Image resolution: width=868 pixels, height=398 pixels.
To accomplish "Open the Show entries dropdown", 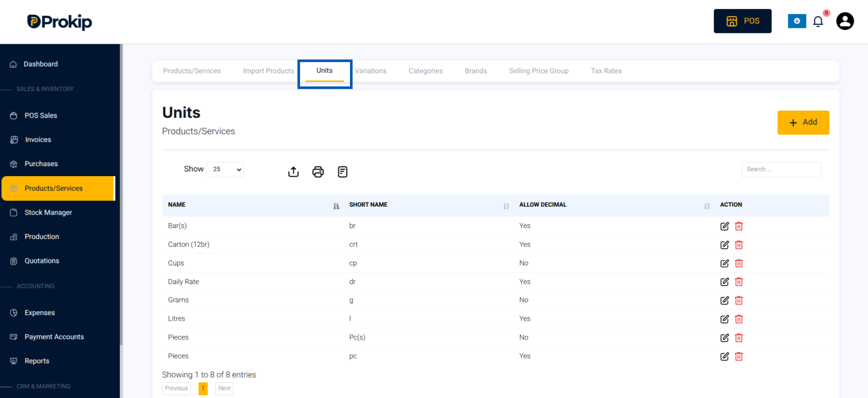I will (225, 169).
